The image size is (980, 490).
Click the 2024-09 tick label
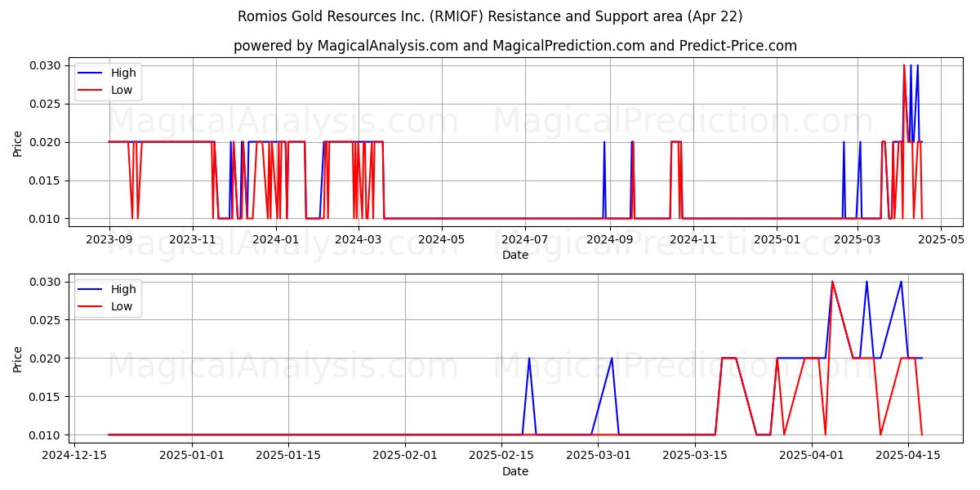[x=610, y=239]
